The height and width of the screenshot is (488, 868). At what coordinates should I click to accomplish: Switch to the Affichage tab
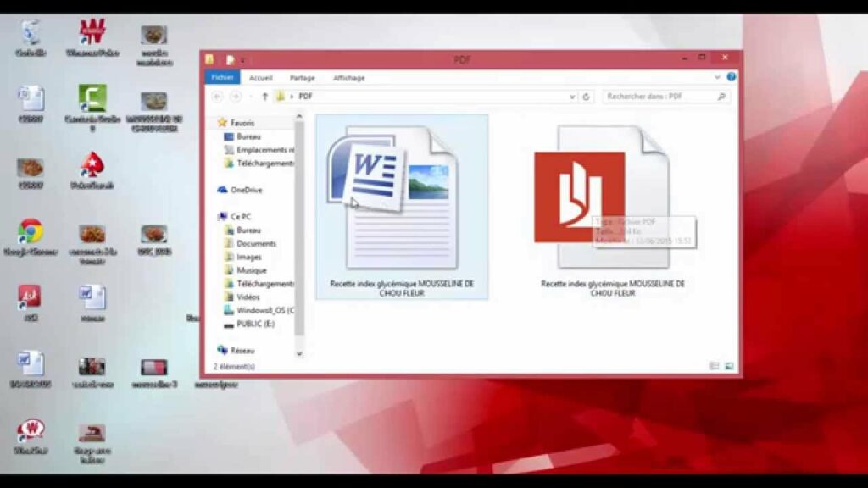pyautogui.click(x=348, y=78)
